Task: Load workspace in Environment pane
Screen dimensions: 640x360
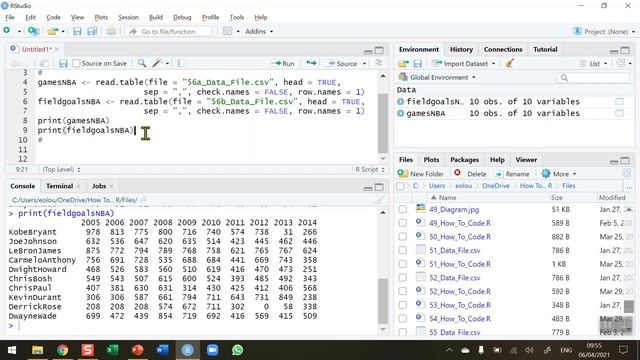Action: (x=403, y=64)
